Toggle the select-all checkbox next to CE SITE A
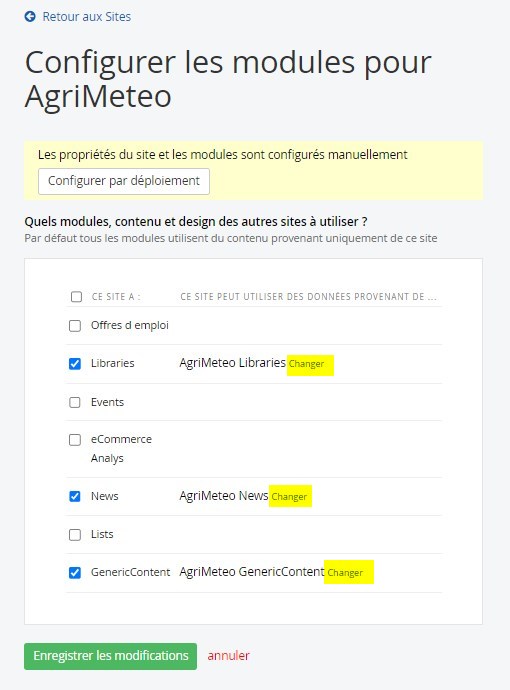The height and width of the screenshot is (690, 510). pos(76,297)
